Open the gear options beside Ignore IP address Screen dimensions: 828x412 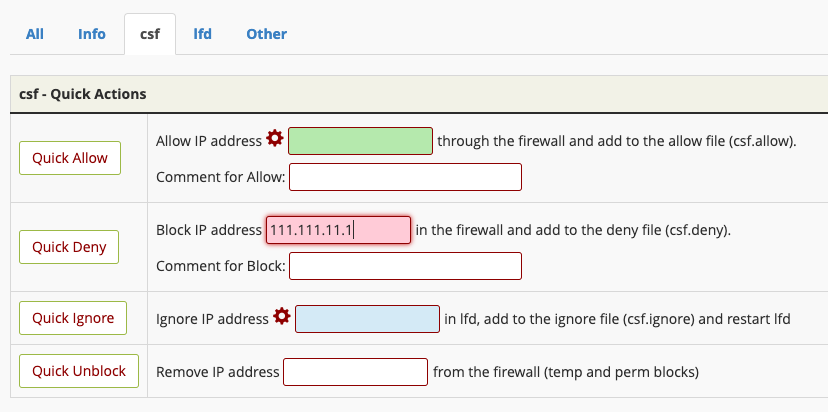point(282,316)
